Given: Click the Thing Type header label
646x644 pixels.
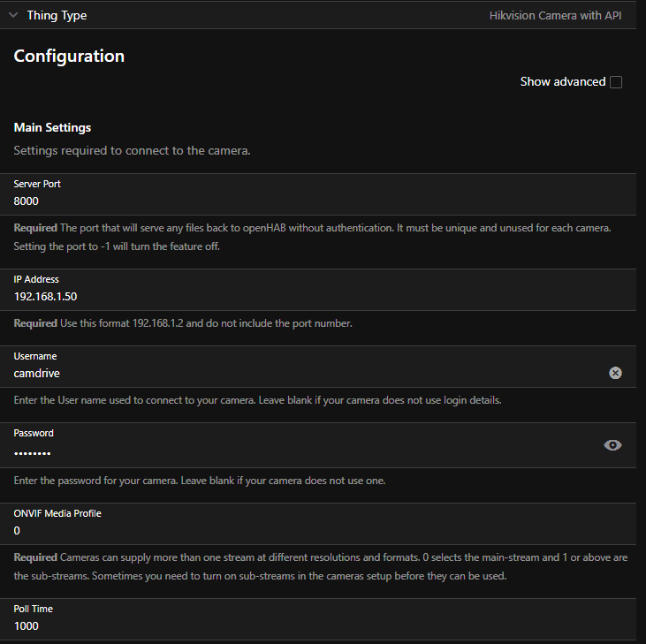Looking at the screenshot, I should coord(57,15).
